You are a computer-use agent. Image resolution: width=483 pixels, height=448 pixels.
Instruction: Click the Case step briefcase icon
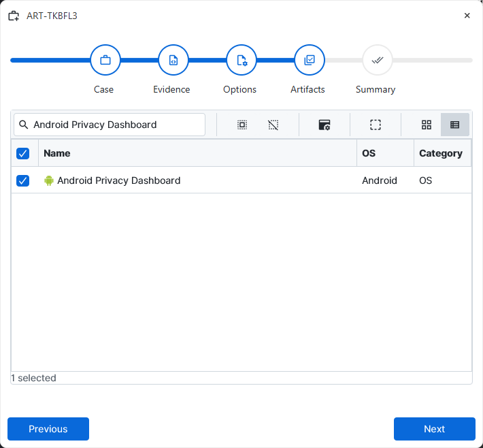[105, 60]
